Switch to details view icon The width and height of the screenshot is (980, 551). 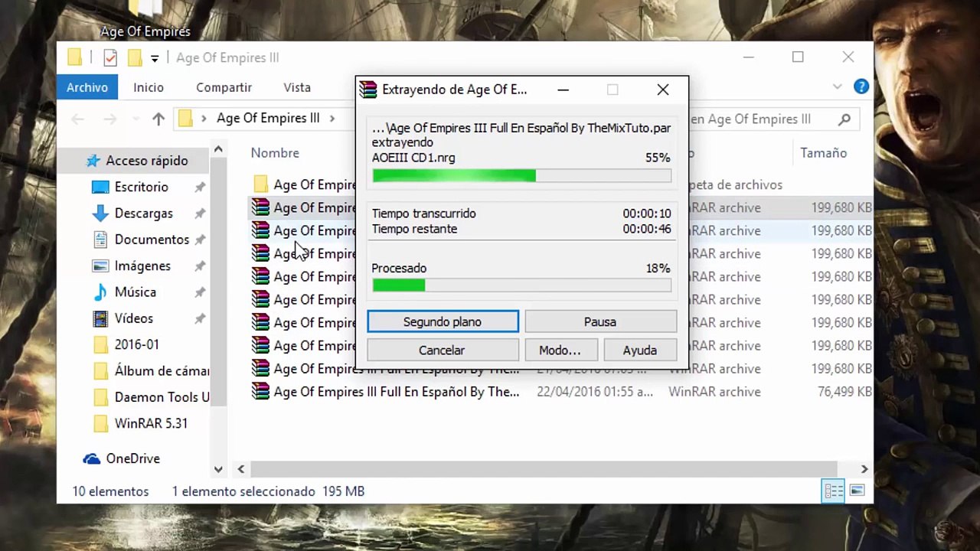point(833,491)
